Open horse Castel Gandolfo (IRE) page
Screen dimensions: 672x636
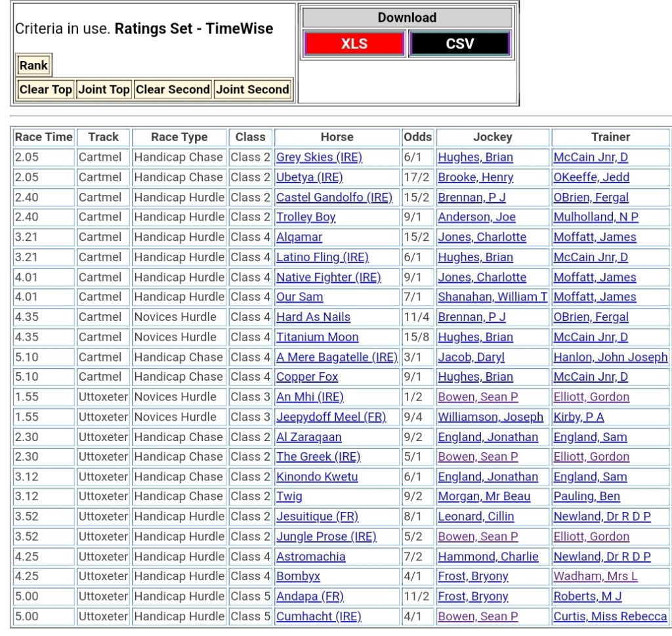(334, 198)
